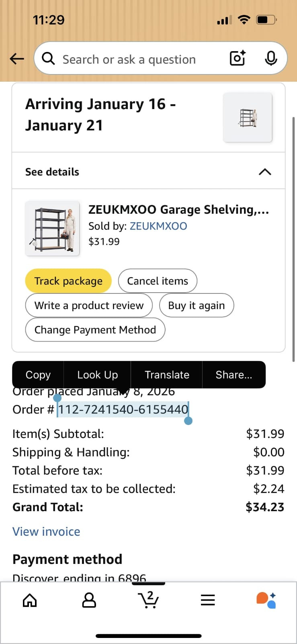Image resolution: width=297 pixels, height=644 pixels.
Task: Click Write a product review
Action: point(89,305)
